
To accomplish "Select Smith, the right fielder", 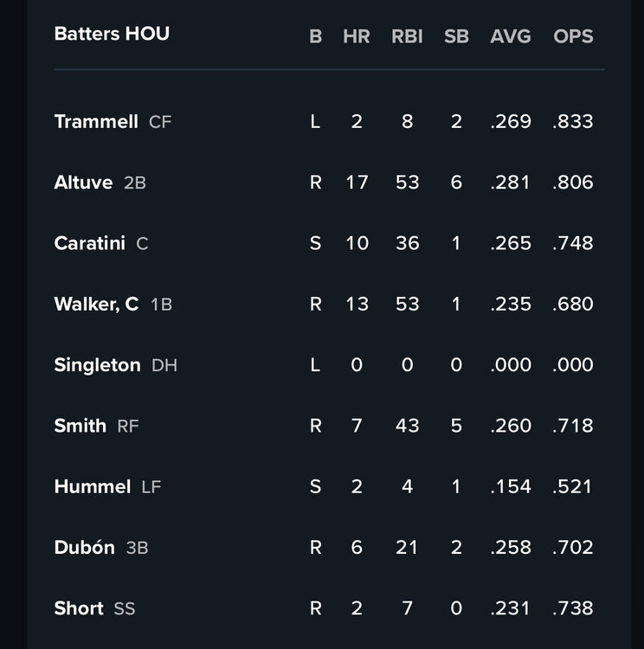I will [x=80, y=426].
